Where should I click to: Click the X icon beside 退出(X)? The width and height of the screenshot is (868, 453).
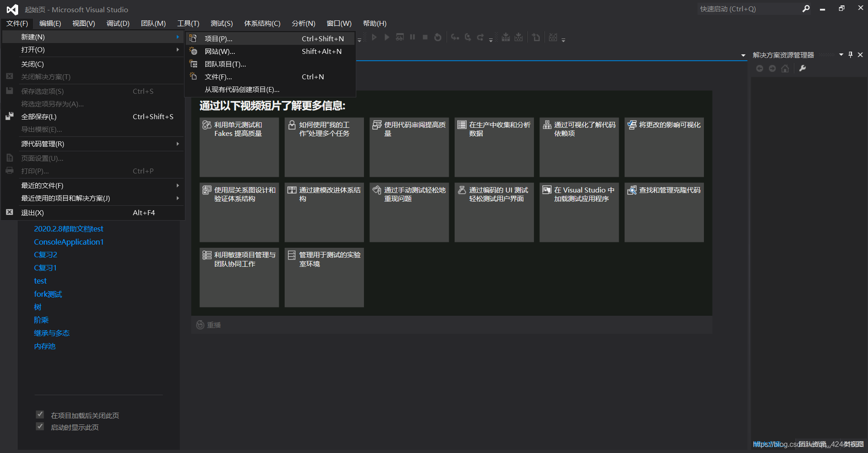pos(10,212)
